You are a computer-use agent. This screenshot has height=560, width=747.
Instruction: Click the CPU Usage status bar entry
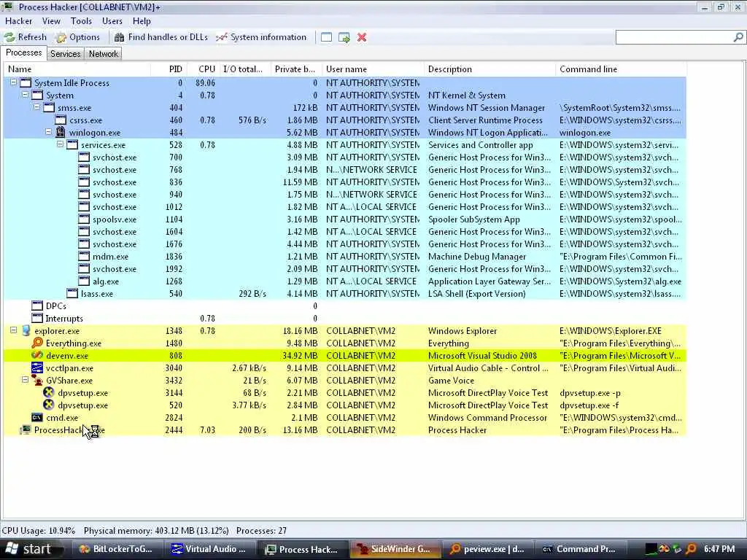tap(39, 531)
